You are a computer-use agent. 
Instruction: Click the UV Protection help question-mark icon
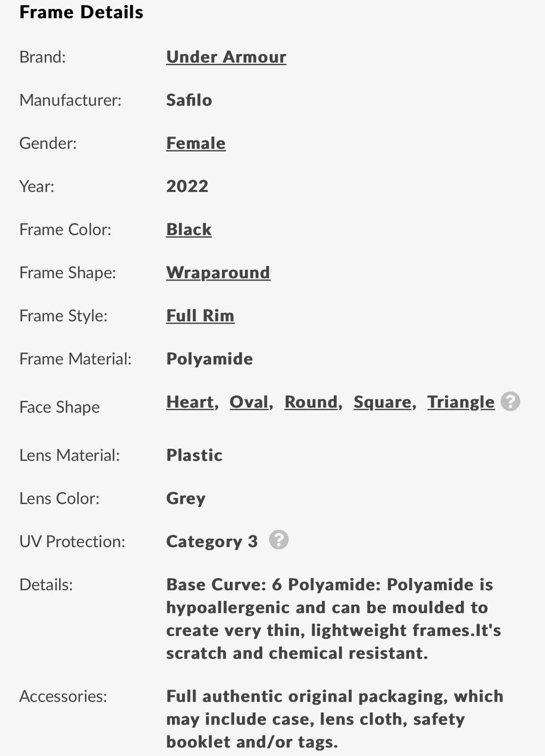279,540
